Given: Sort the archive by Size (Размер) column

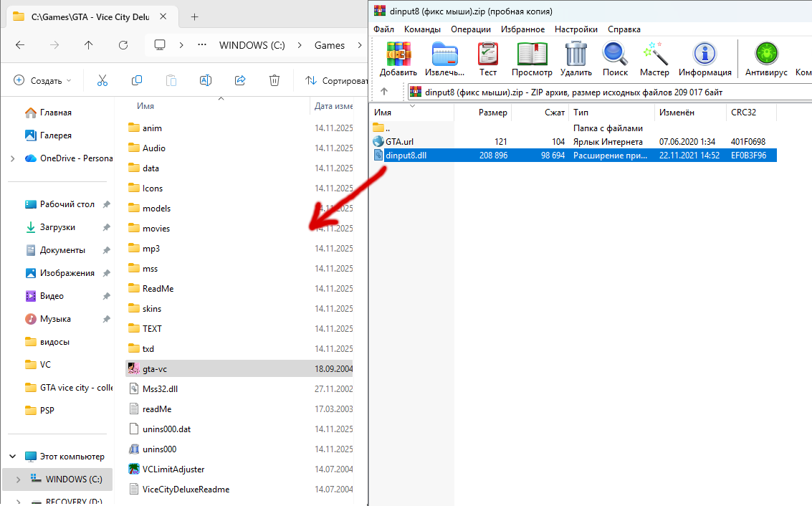Looking at the screenshot, I should point(482,112).
